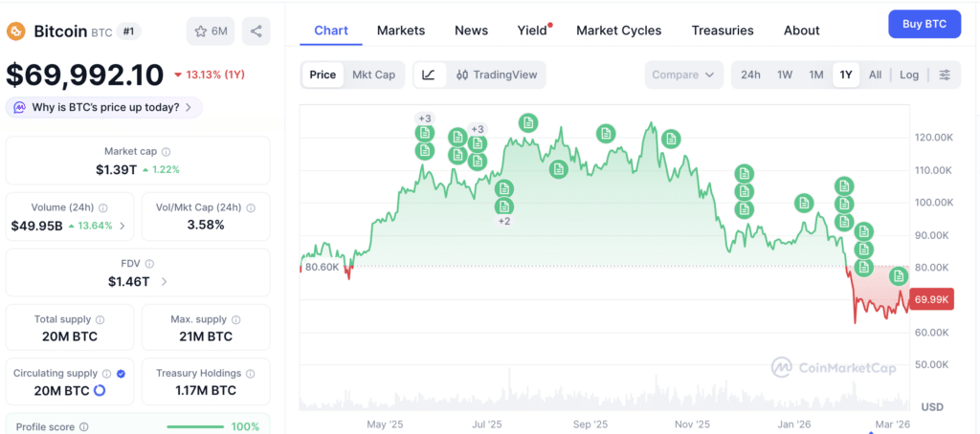Open "Why is BTC's price up today?"
This screenshot has height=434, width=980.
(x=103, y=107)
